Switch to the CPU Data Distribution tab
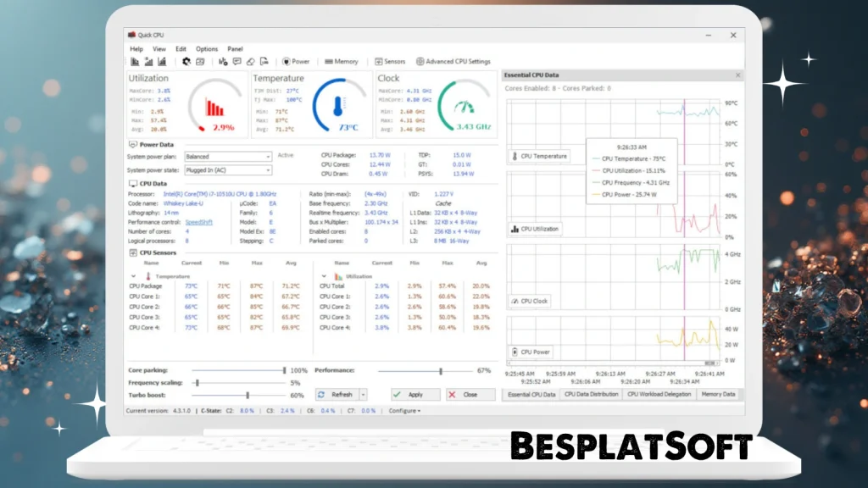The image size is (868, 488). [x=593, y=394]
